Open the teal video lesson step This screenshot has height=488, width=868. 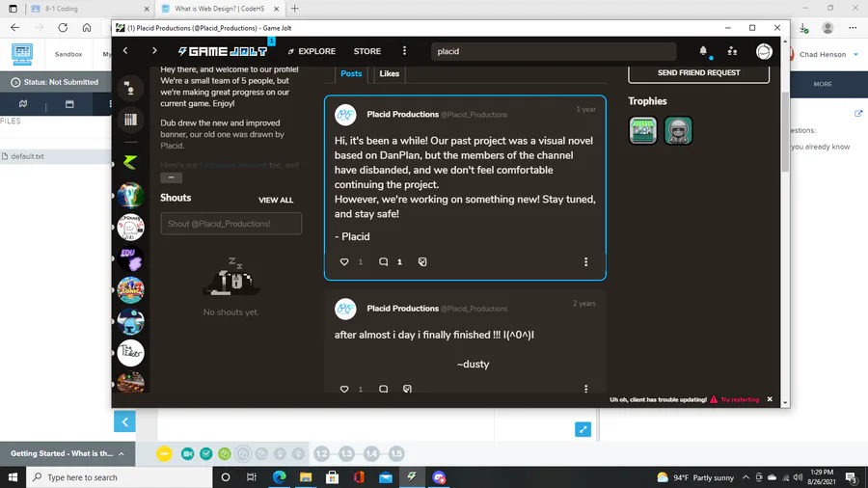click(x=188, y=453)
